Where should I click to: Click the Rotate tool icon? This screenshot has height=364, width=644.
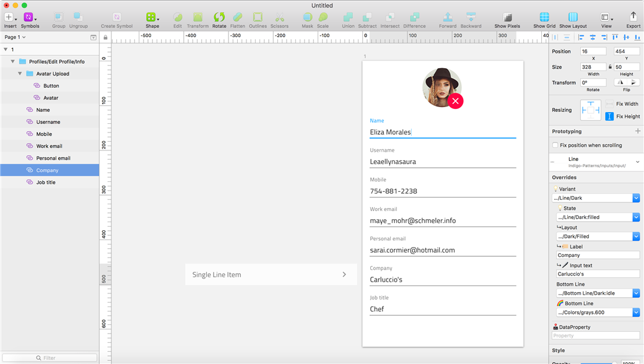[x=219, y=17]
